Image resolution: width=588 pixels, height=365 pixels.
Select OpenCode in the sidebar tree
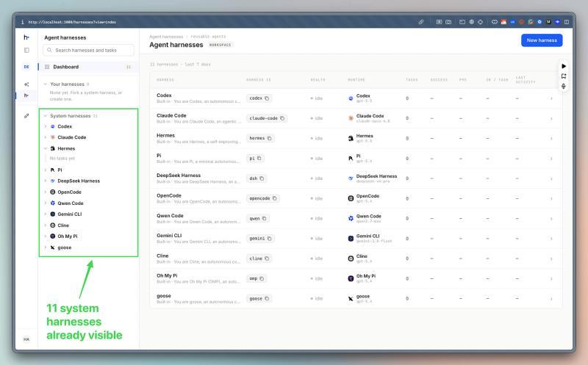(x=69, y=192)
